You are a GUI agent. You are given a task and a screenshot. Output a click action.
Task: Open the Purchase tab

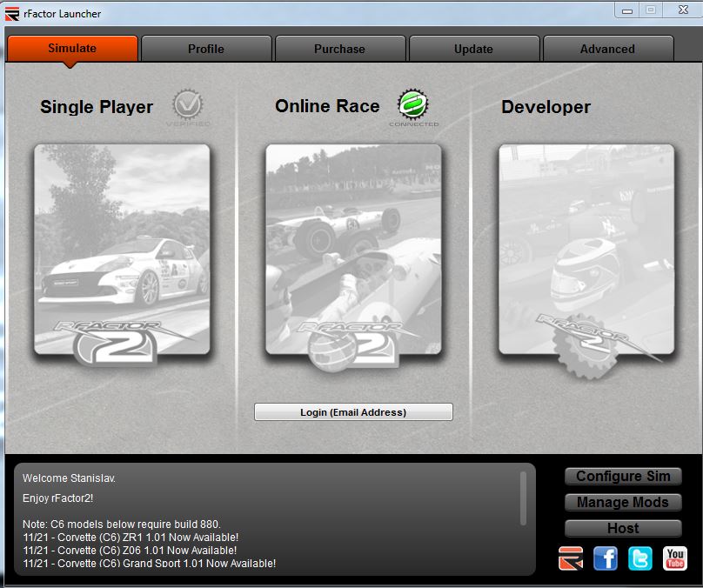pos(339,49)
